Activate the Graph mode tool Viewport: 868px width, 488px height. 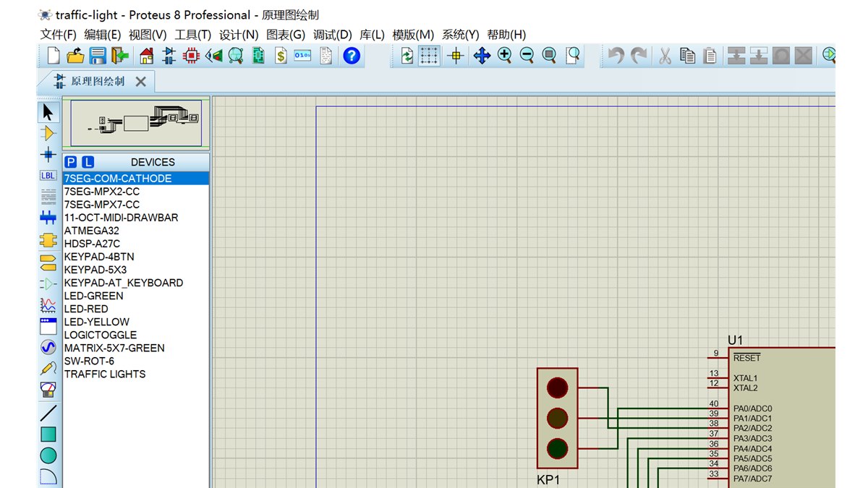[x=48, y=304]
